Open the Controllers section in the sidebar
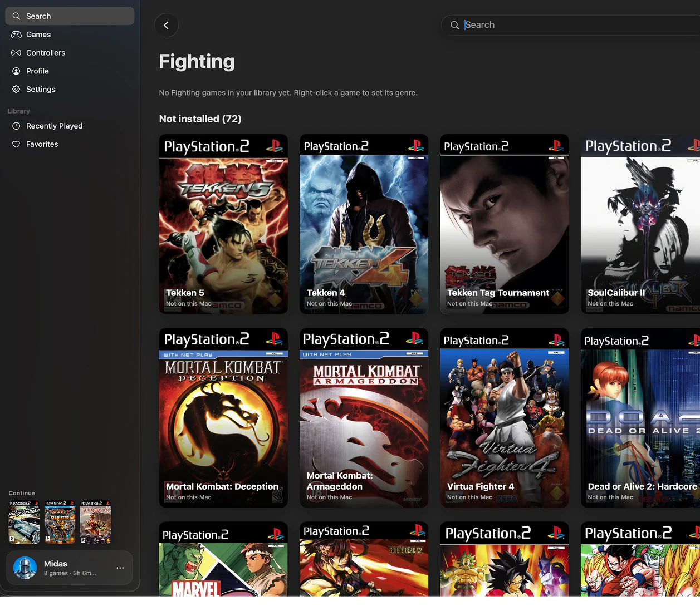 (70, 53)
